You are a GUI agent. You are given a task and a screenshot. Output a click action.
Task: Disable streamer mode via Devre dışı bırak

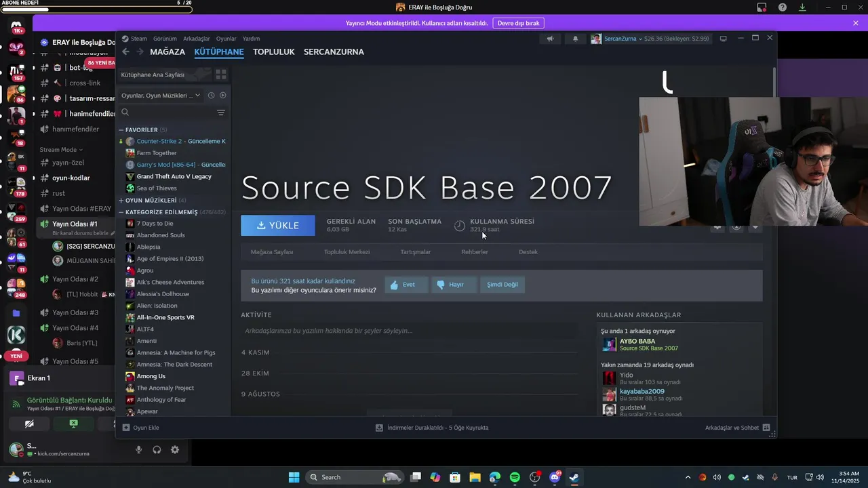518,23
